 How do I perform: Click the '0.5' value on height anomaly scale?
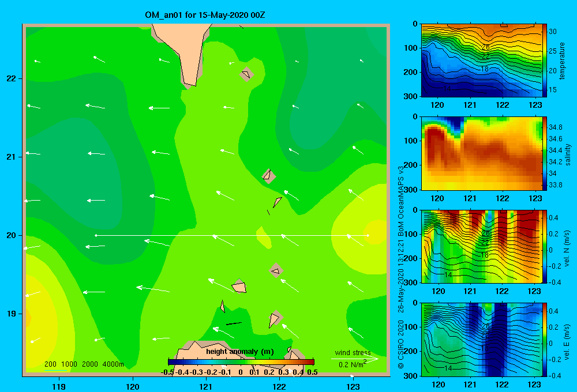coord(312,372)
